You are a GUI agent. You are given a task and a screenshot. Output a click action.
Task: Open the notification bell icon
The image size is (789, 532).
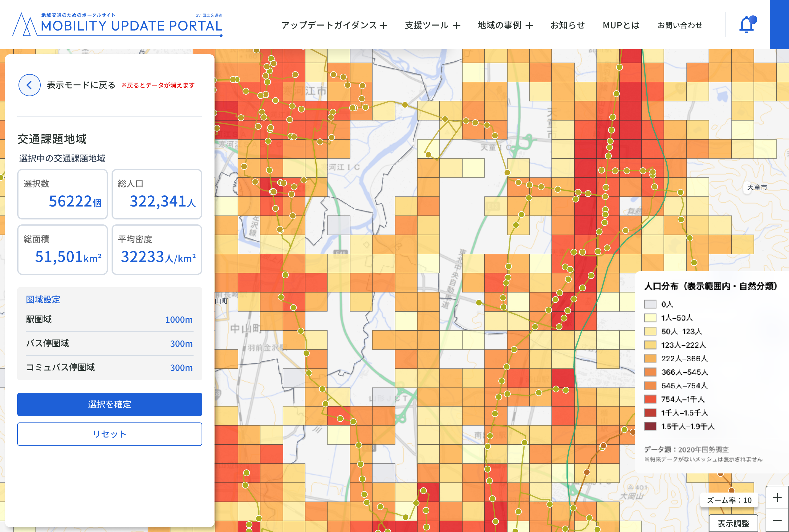[746, 25]
